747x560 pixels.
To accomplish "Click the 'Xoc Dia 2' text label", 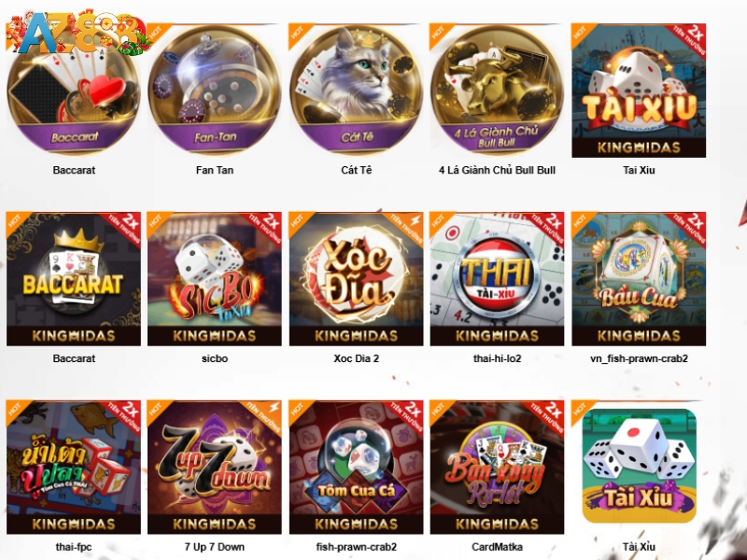I will coord(356,358).
